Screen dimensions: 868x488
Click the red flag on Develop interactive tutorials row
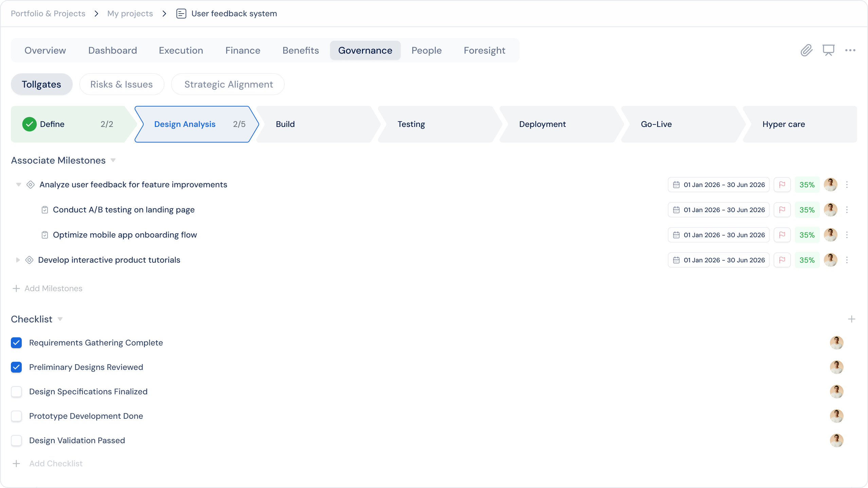[782, 260]
